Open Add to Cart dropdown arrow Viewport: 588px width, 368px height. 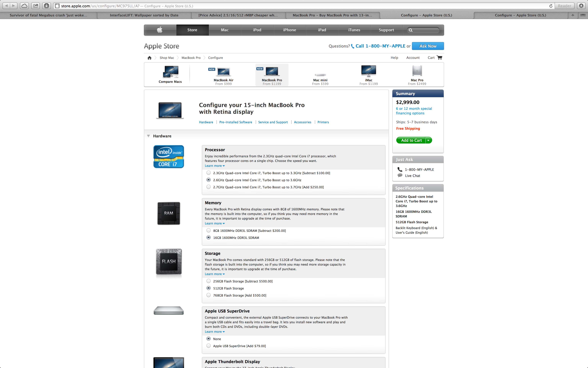pyautogui.click(x=429, y=140)
